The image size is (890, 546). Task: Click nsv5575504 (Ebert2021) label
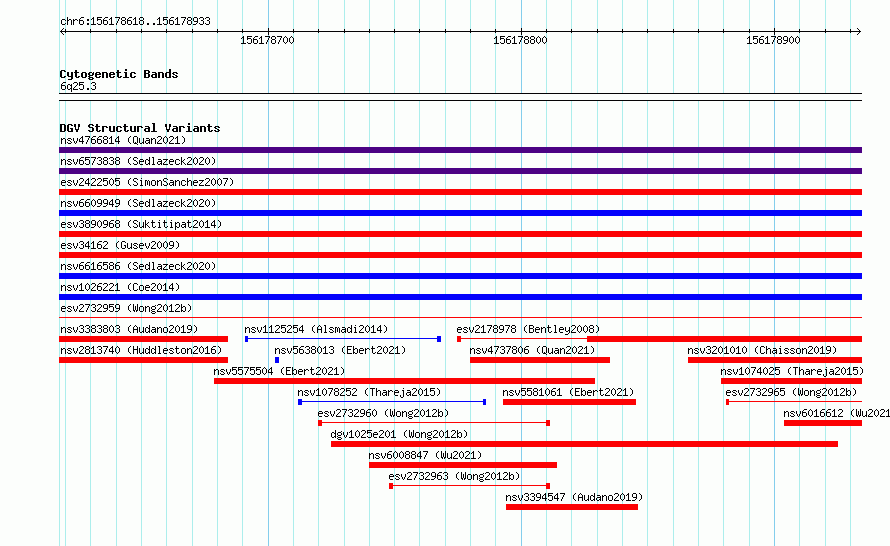pyautogui.click(x=279, y=371)
